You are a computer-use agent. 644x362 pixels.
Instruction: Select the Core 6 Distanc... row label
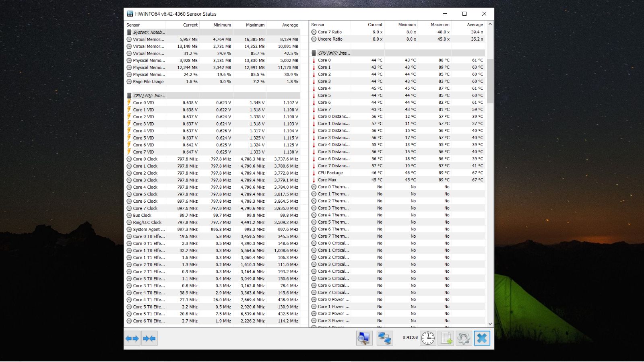click(334, 158)
